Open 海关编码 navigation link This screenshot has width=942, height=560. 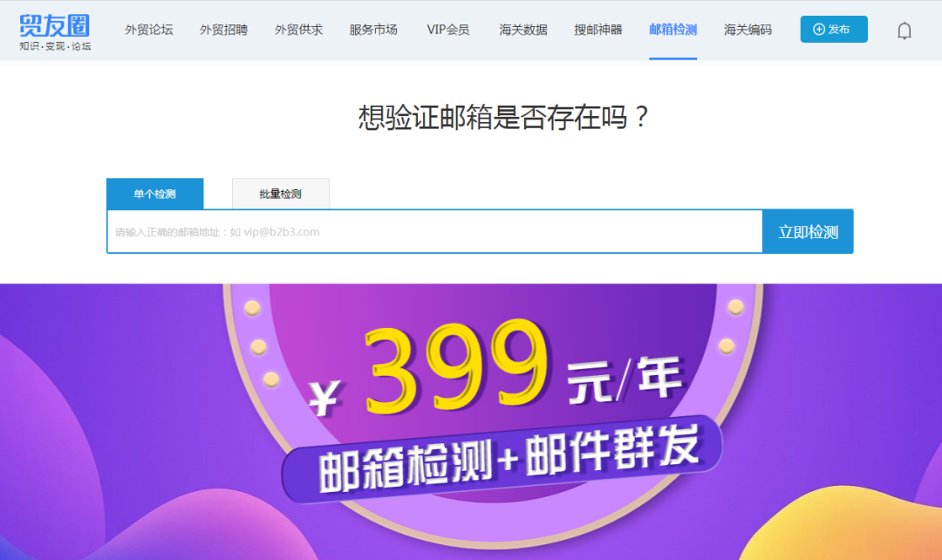(748, 30)
